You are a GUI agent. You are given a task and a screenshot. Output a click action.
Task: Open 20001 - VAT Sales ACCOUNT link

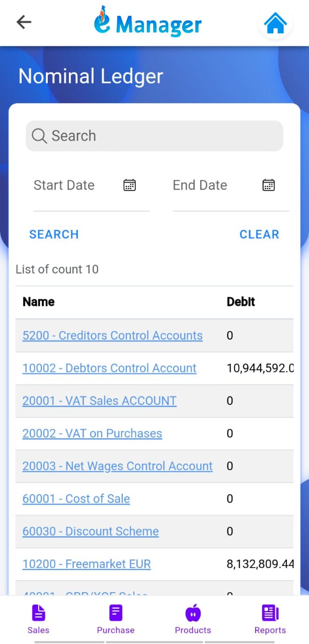[x=100, y=401]
